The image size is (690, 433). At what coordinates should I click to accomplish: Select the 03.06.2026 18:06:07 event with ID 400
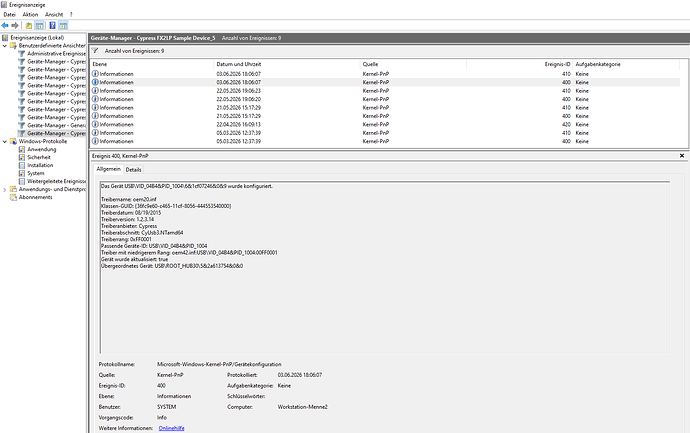[385, 82]
